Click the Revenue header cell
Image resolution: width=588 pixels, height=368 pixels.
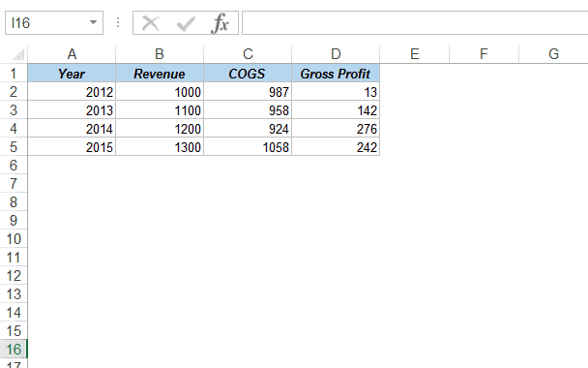tap(160, 74)
